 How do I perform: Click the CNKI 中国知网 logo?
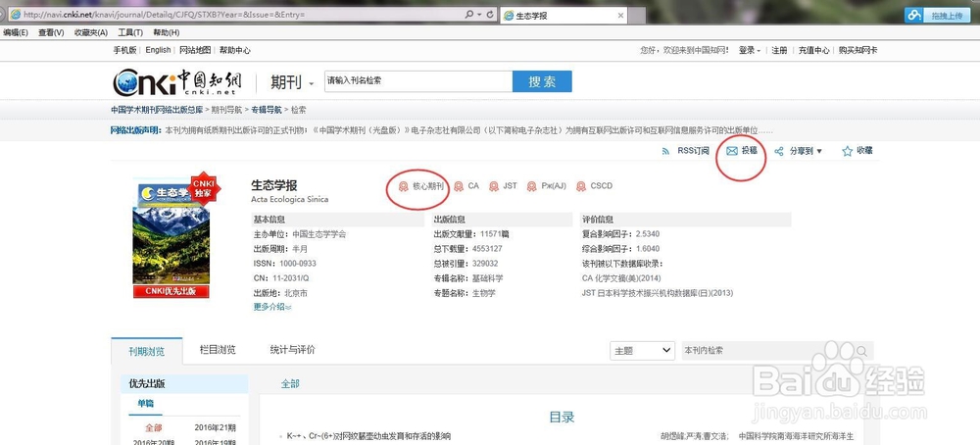click(x=177, y=82)
